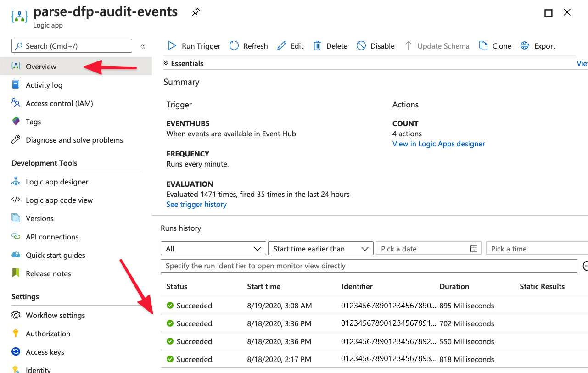Click the Quick start guides cloud icon
This screenshot has width=588, height=373.
click(16, 255)
